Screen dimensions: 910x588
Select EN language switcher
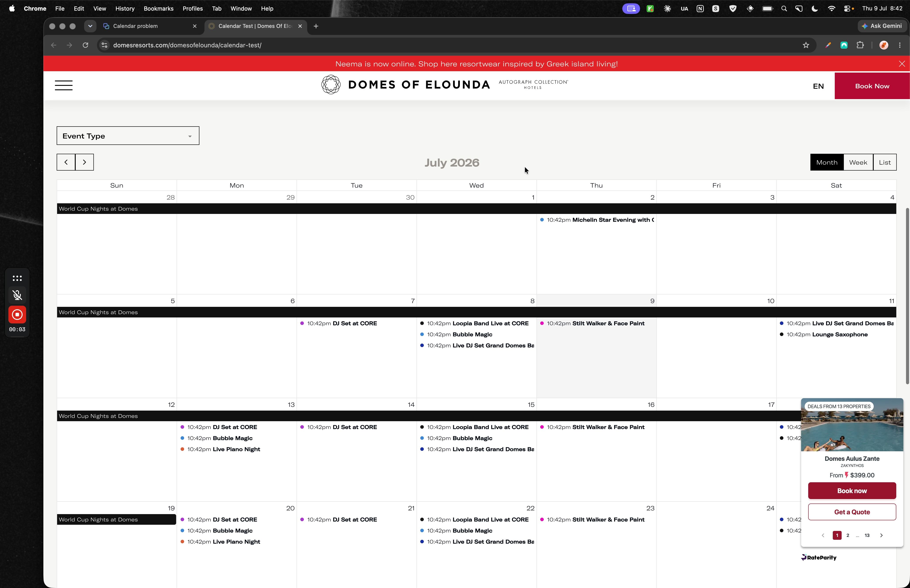pos(818,86)
